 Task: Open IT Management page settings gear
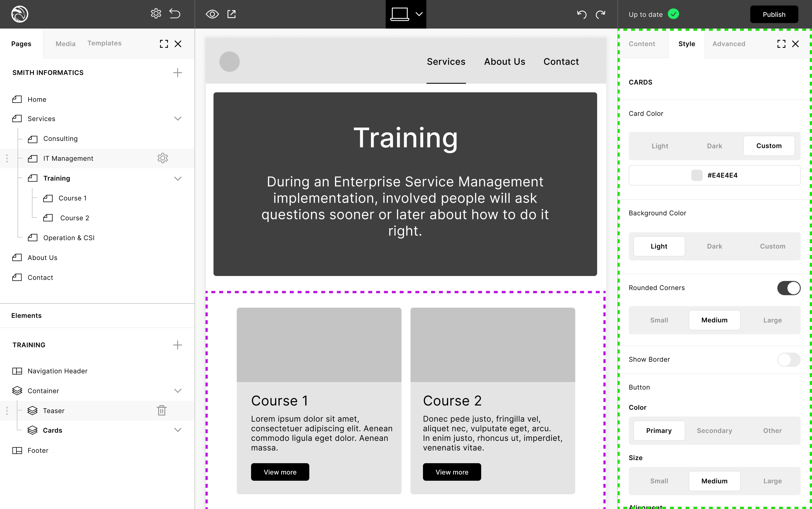[x=163, y=158]
